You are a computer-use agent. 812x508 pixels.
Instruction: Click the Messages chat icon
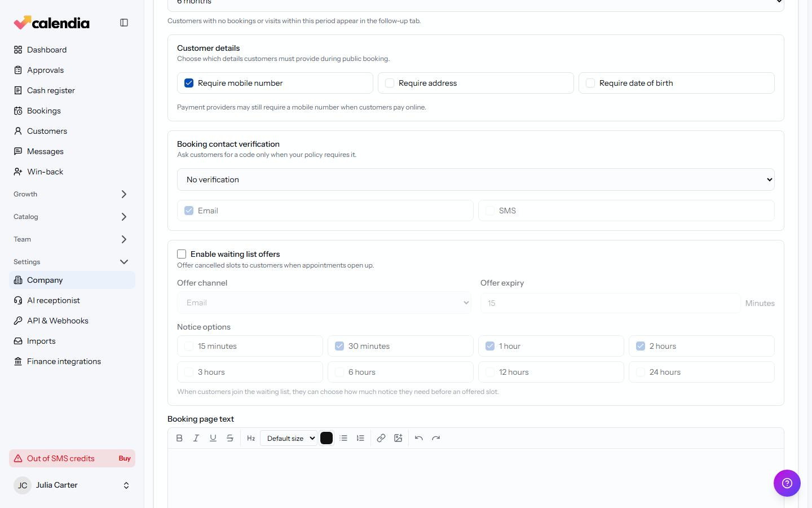tap(18, 151)
